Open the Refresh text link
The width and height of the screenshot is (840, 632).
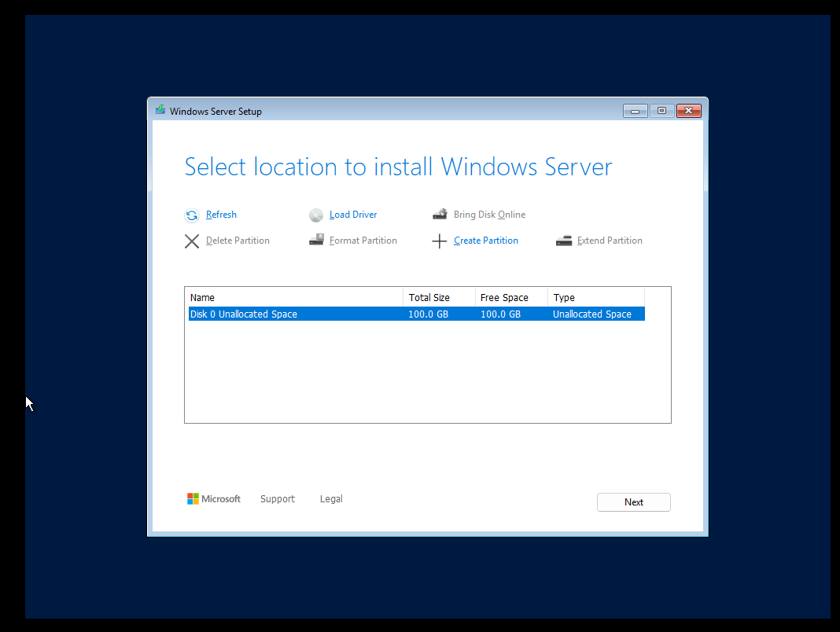tap(221, 215)
